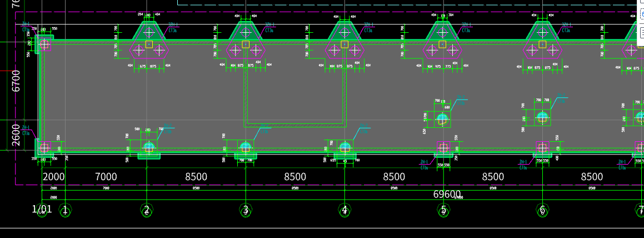Click the large 69600 overall dimension text
Viewport: 644px width, 238px height.
click(x=447, y=194)
